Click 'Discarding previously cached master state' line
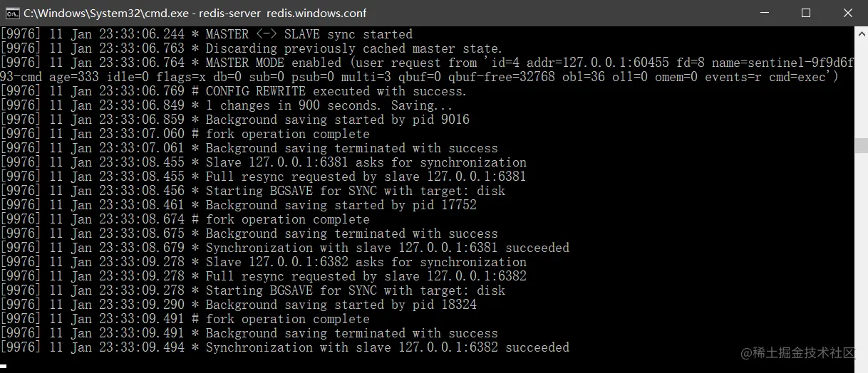The width and height of the screenshot is (868, 373). 354,48
